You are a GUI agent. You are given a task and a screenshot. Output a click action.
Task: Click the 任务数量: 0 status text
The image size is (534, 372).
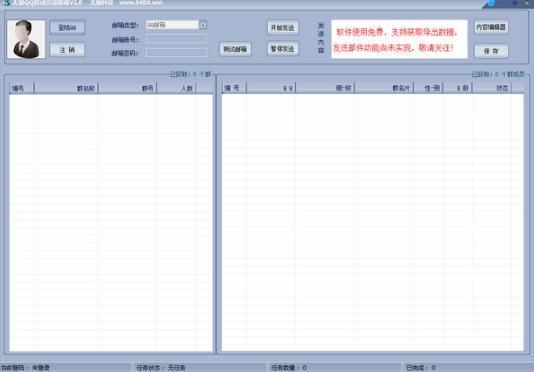point(289,368)
